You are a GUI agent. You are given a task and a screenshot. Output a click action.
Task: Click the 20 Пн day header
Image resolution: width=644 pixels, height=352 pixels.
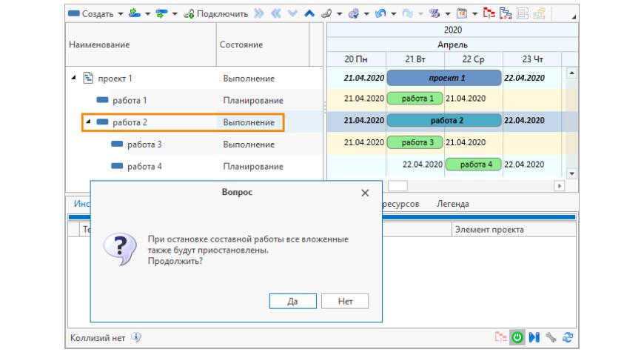click(x=356, y=59)
